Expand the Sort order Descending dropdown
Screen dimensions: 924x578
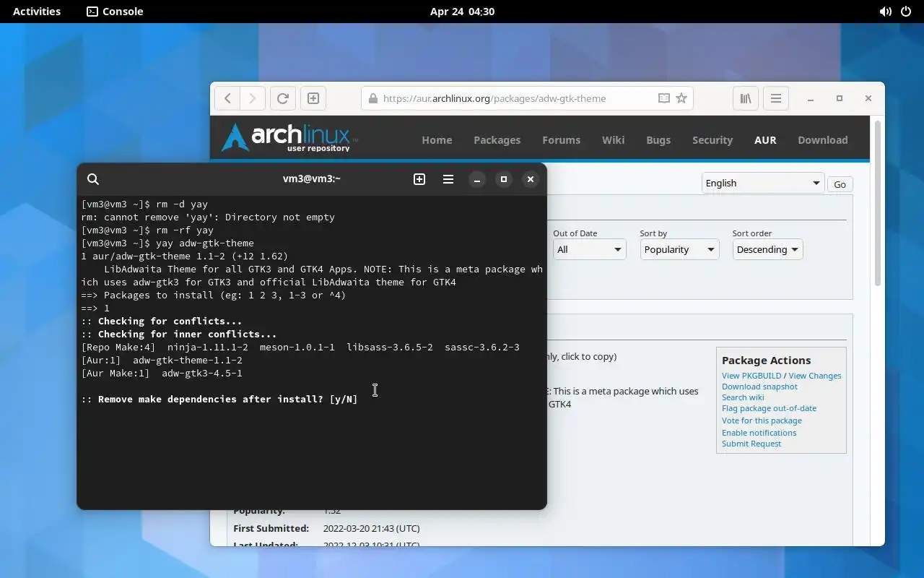767,249
